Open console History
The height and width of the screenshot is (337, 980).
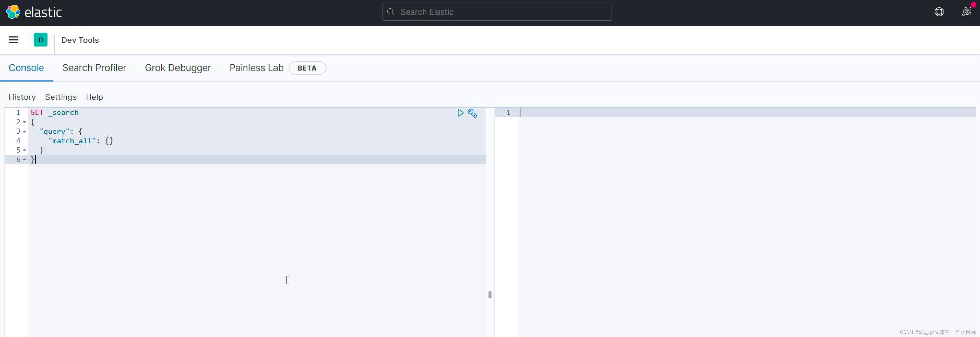tap(22, 97)
